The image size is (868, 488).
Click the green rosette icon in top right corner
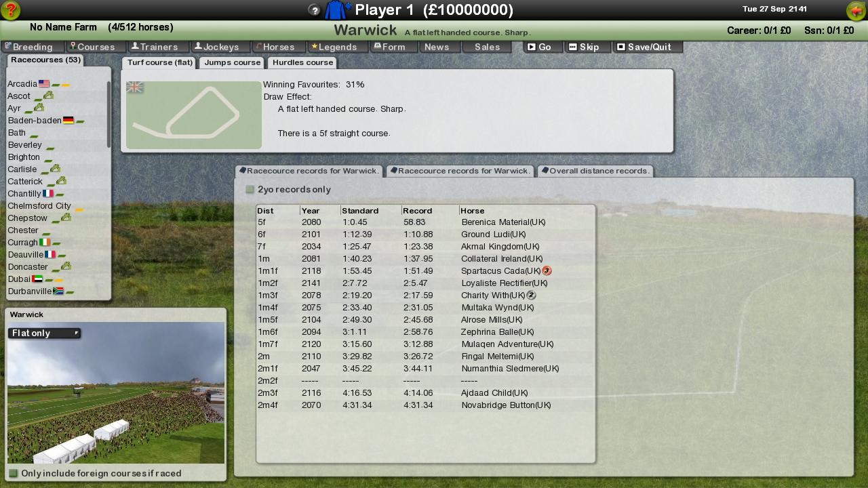[856, 9]
